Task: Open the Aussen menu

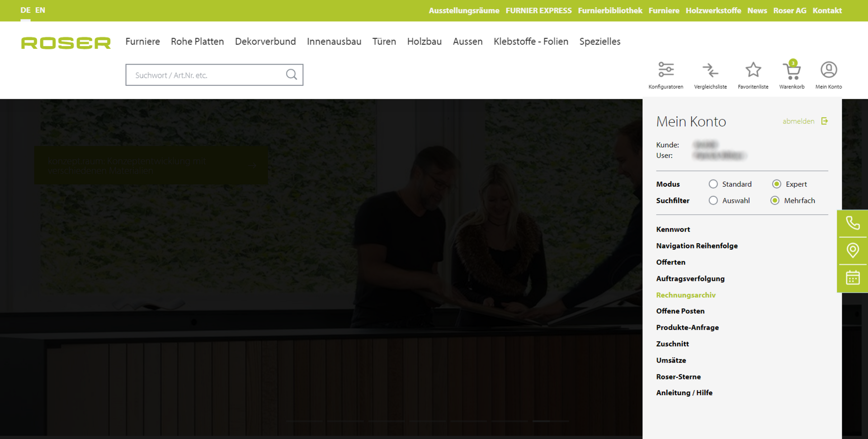Action: (468, 42)
